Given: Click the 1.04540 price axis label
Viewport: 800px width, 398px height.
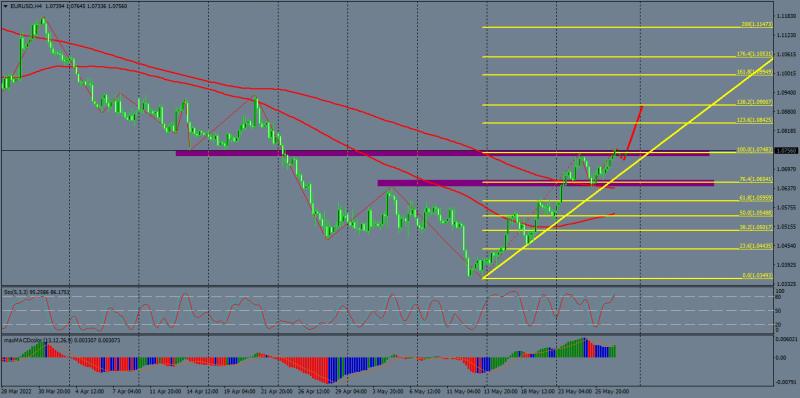Looking at the screenshot, I should 786,245.
